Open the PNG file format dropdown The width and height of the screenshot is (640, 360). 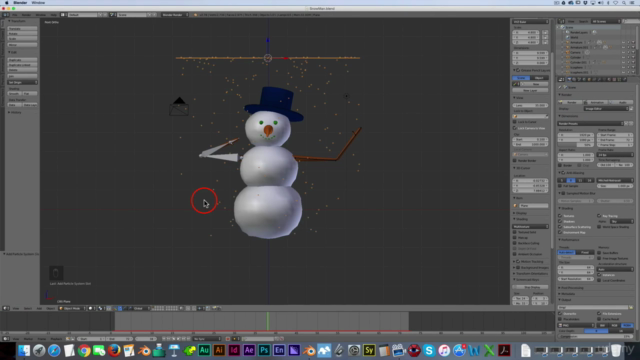click(576, 325)
